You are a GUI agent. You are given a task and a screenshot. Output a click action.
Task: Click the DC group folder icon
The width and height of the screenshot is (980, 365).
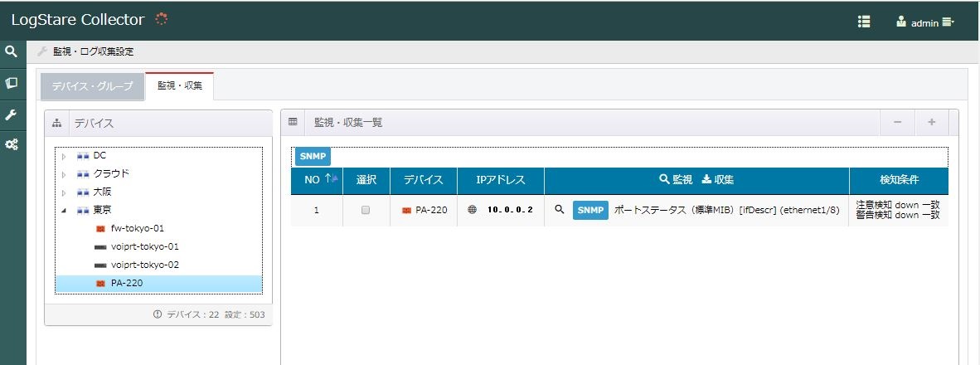click(x=83, y=156)
